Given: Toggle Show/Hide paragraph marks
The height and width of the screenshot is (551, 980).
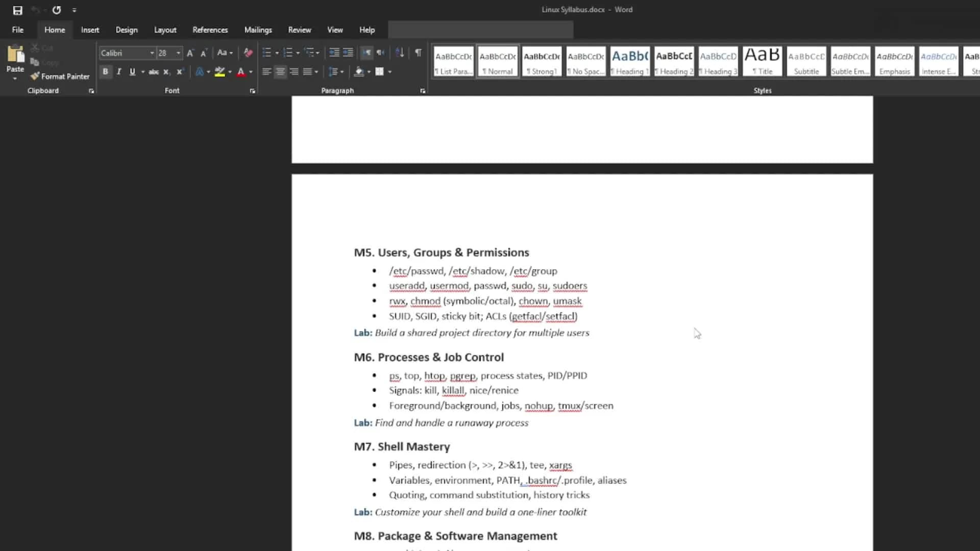Looking at the screenshot, I should pos(418,53).
